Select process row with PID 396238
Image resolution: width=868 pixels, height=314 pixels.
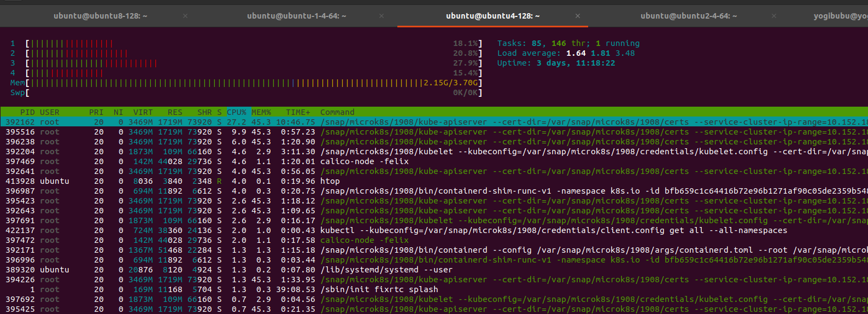pos(434,142)
